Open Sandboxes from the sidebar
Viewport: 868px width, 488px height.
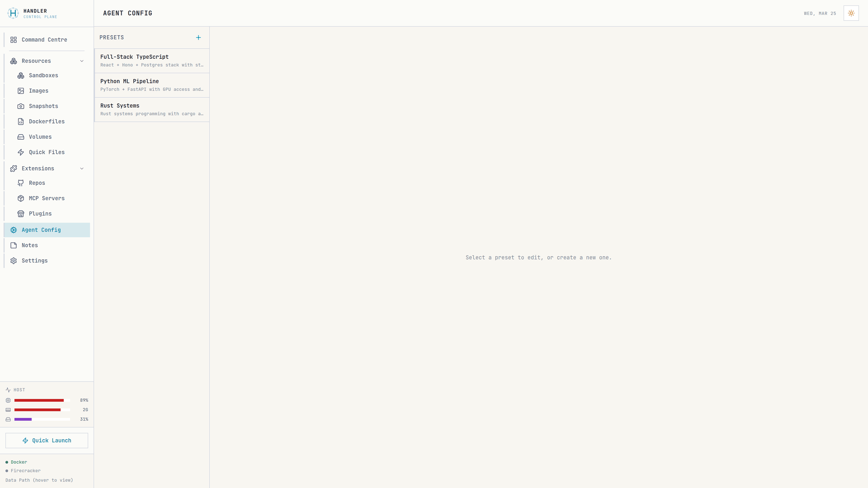coord(43,75)
